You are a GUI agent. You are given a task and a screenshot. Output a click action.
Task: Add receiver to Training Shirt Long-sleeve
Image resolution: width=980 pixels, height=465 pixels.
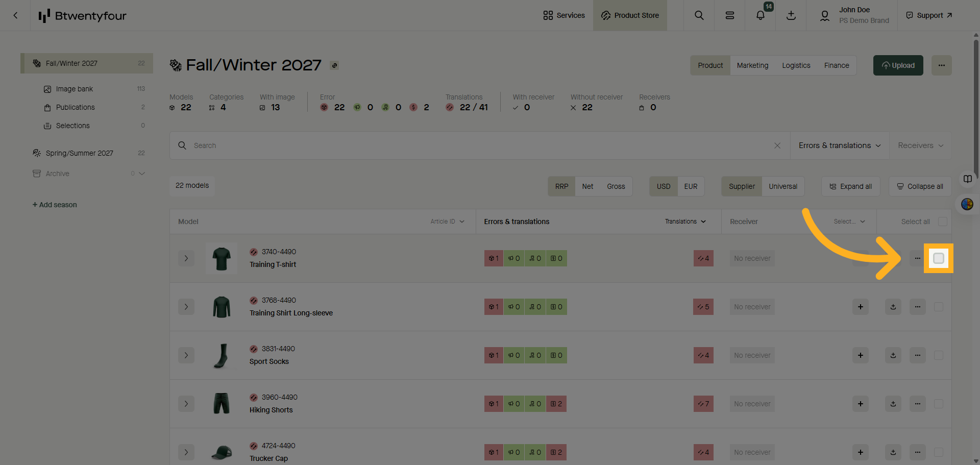(861, 307)
